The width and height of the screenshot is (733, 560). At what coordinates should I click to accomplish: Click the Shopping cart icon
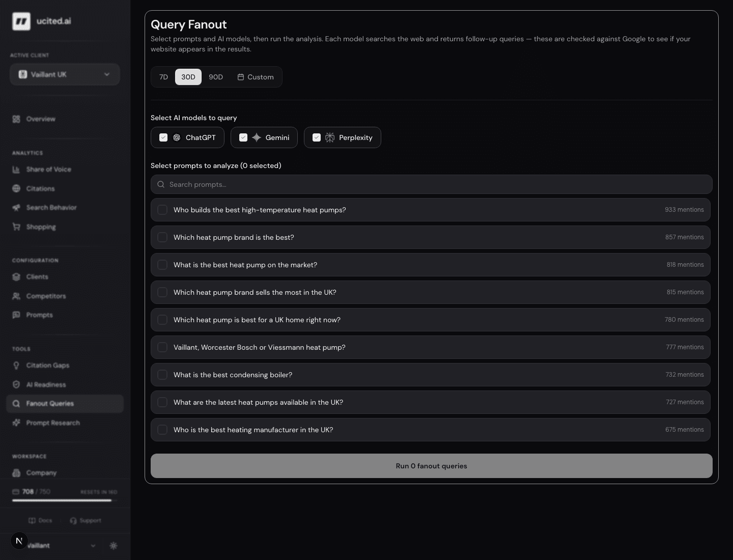[x=16, y=227]
